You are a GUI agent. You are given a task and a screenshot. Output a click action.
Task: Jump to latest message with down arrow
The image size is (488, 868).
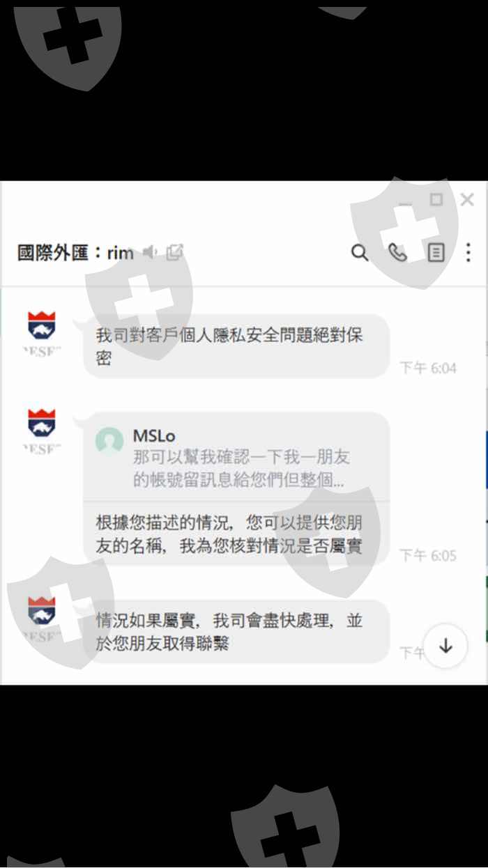(x=445, y=646)
